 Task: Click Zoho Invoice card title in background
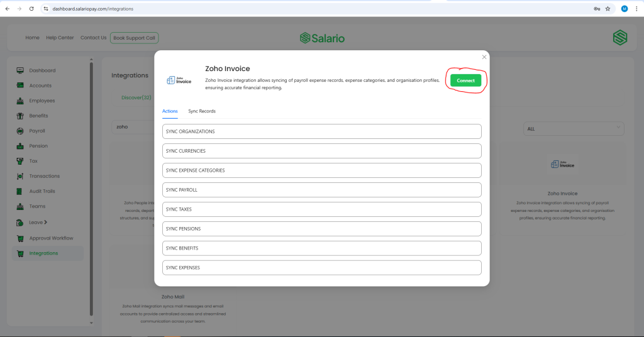[562, 193]
